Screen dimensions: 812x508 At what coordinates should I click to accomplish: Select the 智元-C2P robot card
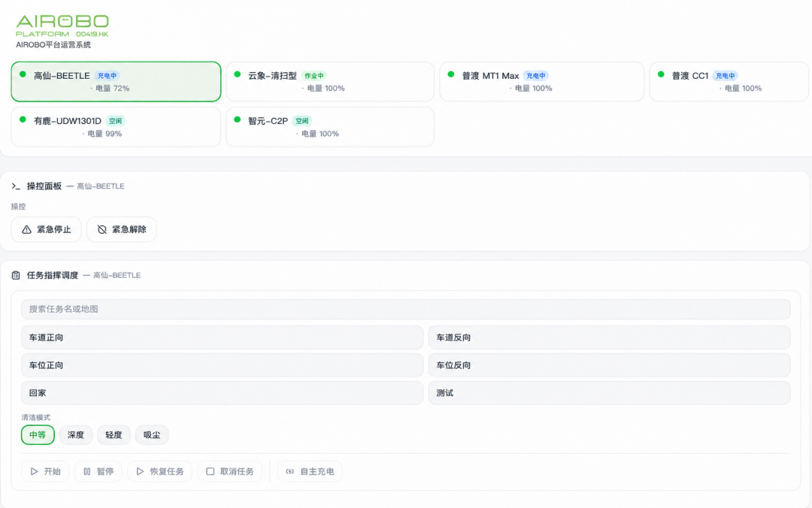click(330, 127)
